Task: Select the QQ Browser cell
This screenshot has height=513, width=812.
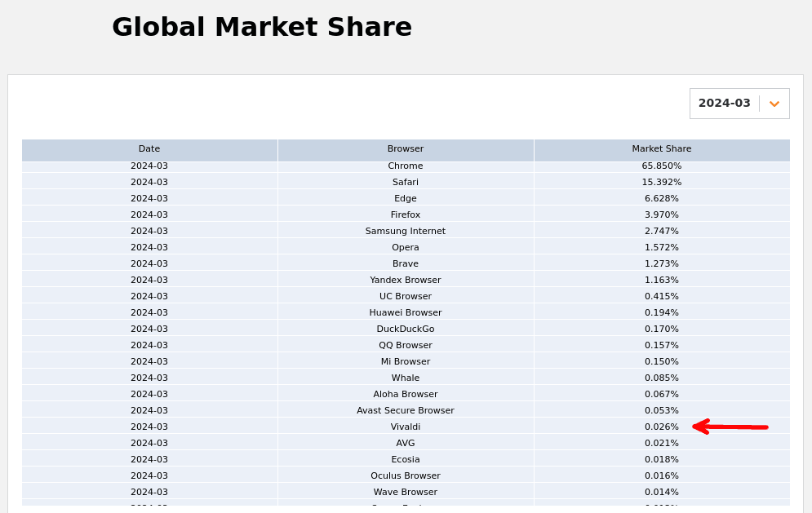Action: [x=406, y=345]
